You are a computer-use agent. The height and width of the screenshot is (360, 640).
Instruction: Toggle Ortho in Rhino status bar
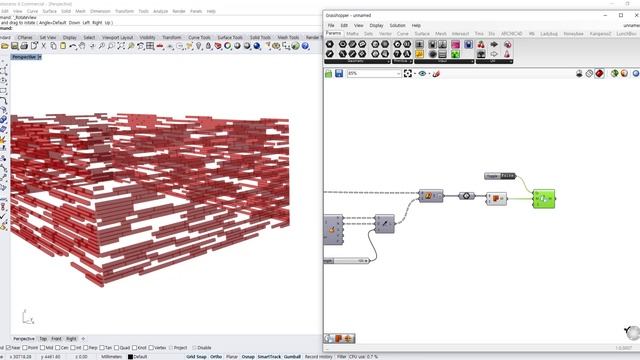(x=216, y=357)
